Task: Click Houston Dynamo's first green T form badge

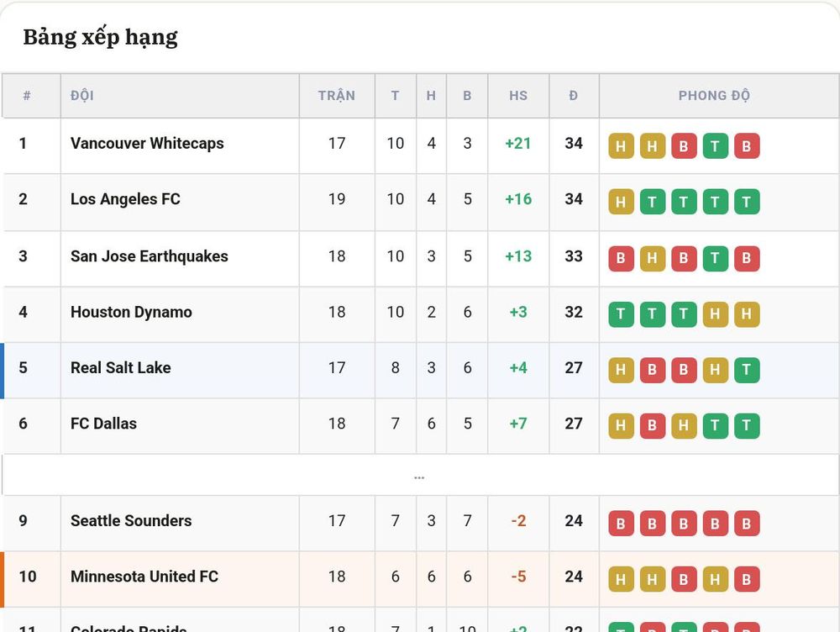Action: [621, 314]
